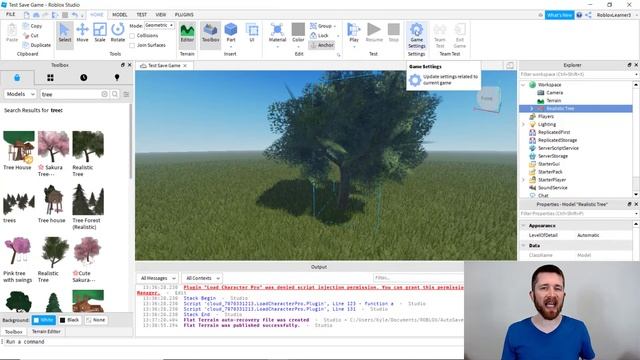Click the Play test button
This screenshot has width=640, height=360.
click(354, 33)
